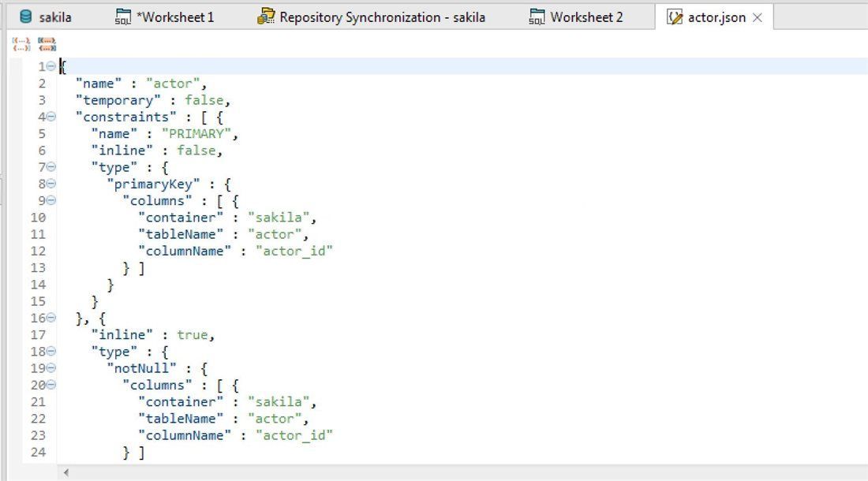Collapse the columns fold at line 20
This screenshot has width=868, height=481.
point(51,385)
